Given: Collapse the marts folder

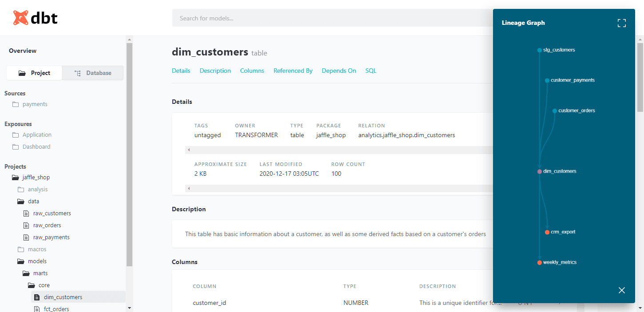Looking at the screenshot, I should [x=40, y=273].
